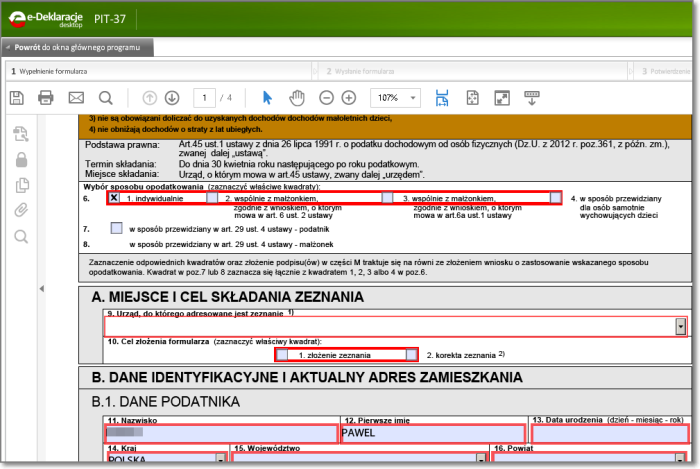This screenshot has width=700, height=469.
Task: Zoom in with the plus icon
Action: 348,97
